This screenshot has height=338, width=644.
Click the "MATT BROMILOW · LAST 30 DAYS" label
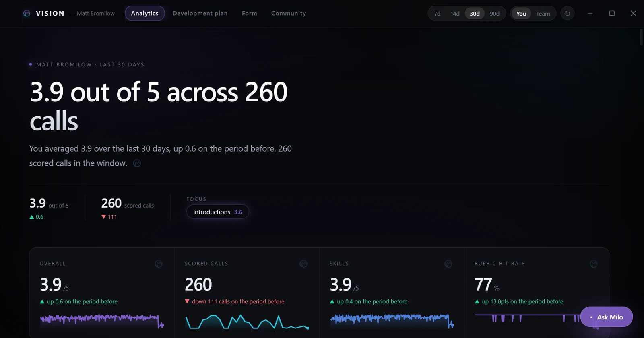(90, 64)
